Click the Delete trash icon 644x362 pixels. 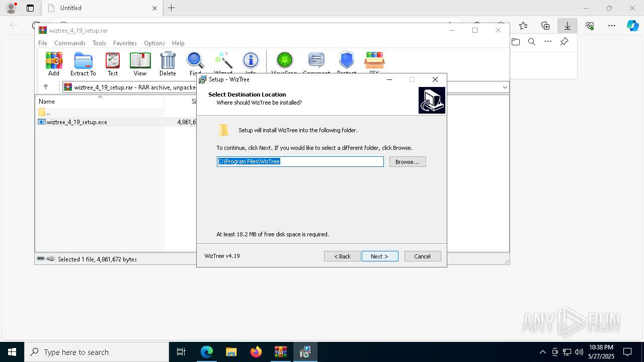click(x=168, y=64)
